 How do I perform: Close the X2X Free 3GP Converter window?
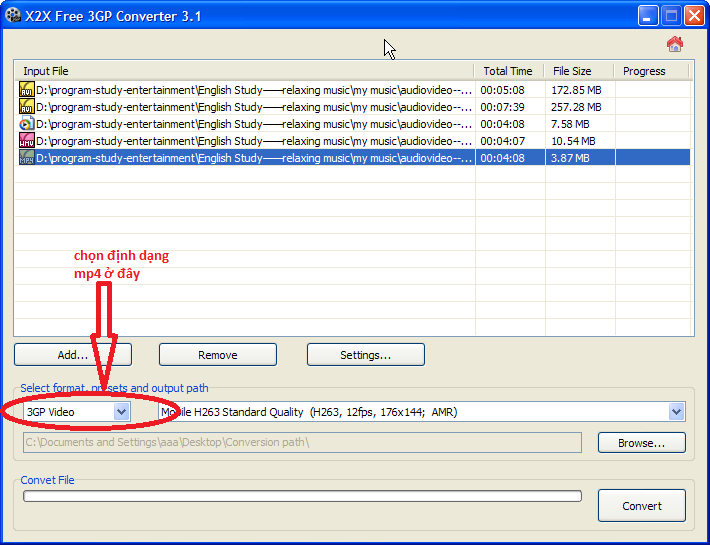click(x=694, y=16)
